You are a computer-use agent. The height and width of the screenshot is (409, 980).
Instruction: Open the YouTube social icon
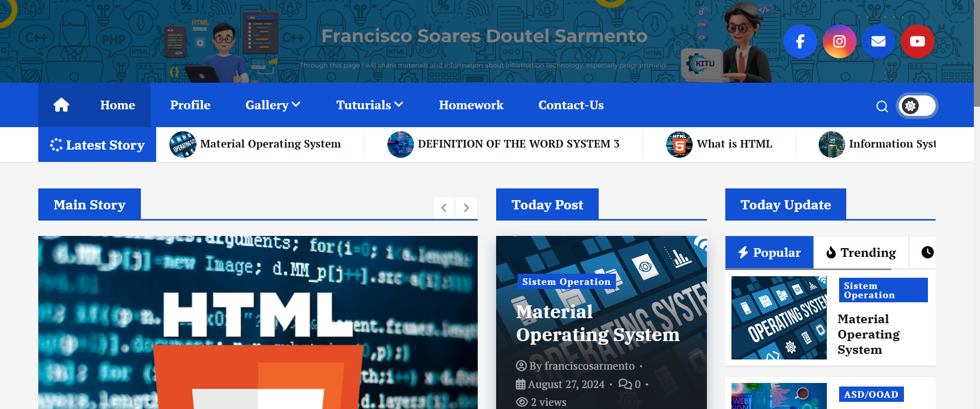point(917,41)
